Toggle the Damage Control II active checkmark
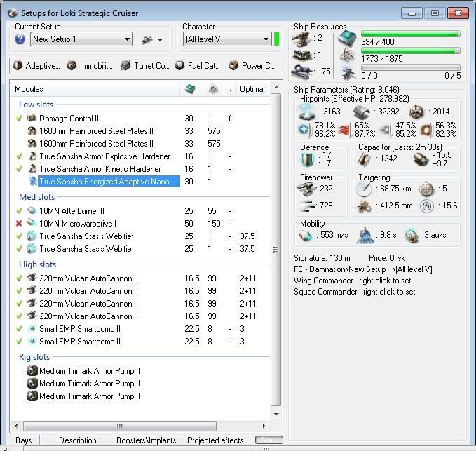Screen dimensions: 476x451 click(x=19, y=118)
